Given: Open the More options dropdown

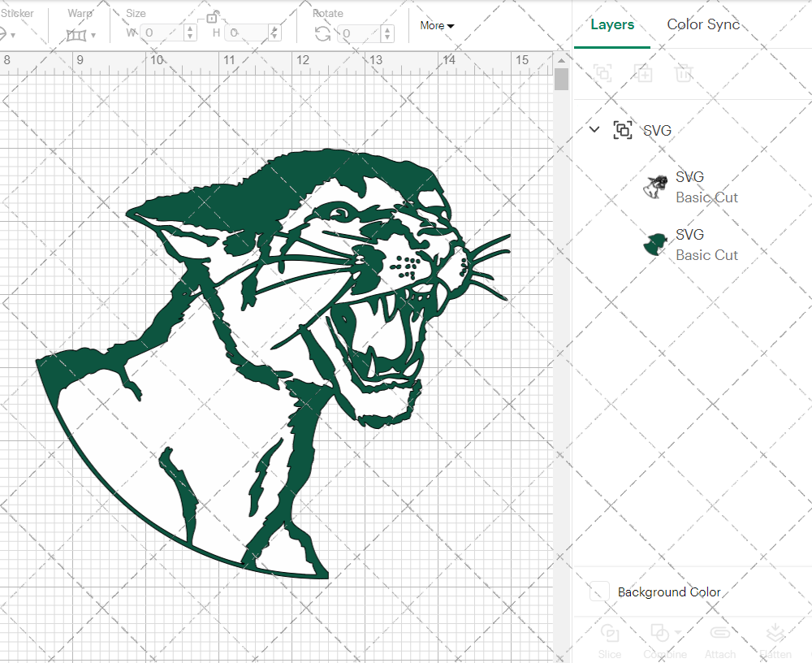Looking at the screenshot, I should (x=436, y=25).
